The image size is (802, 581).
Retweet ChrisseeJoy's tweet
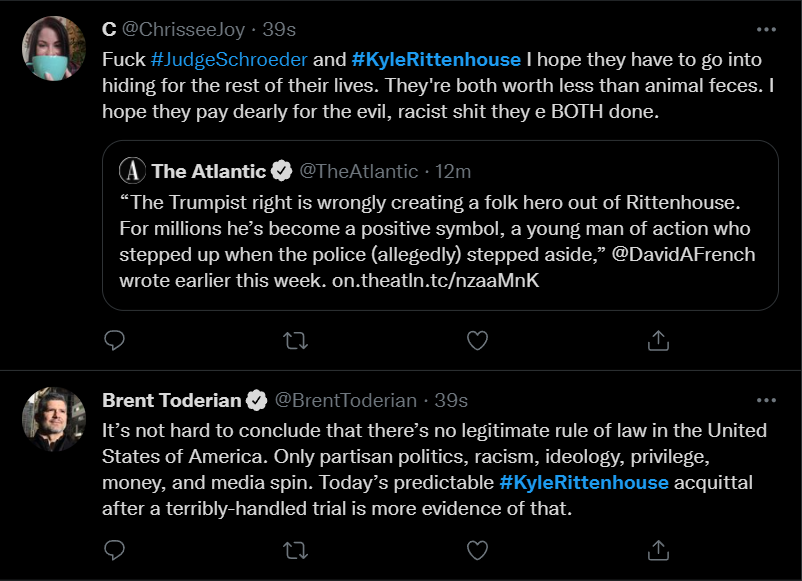click(296, 341)
